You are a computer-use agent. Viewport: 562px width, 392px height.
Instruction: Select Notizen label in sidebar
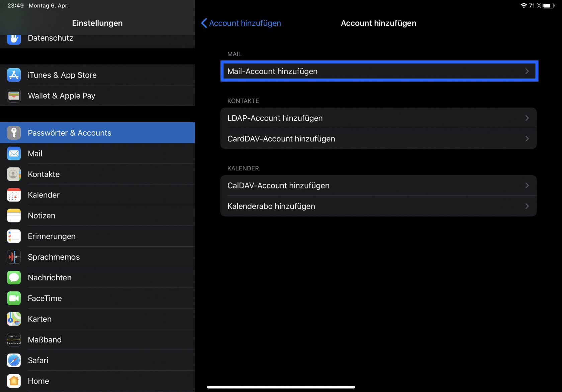click(41, 216)
